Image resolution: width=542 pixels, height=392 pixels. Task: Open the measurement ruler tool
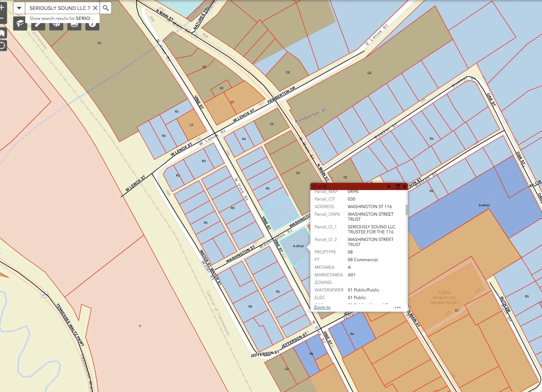click(38, 26)
